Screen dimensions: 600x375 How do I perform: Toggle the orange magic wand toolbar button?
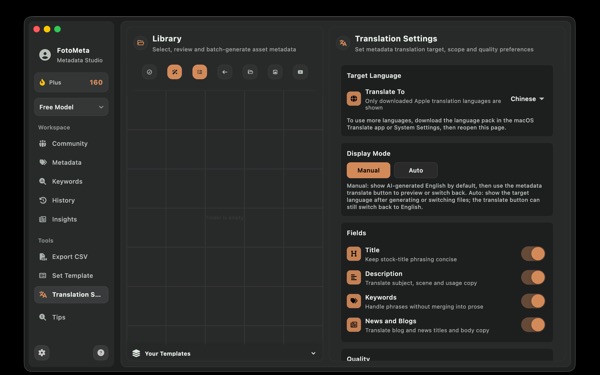coord(174,72)
